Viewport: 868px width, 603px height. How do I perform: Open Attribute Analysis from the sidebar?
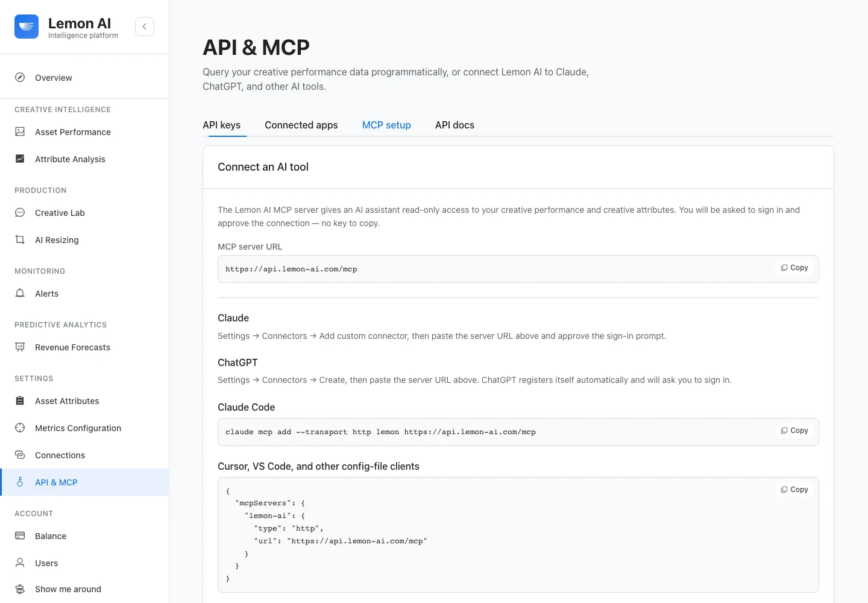tap(84, 159)
